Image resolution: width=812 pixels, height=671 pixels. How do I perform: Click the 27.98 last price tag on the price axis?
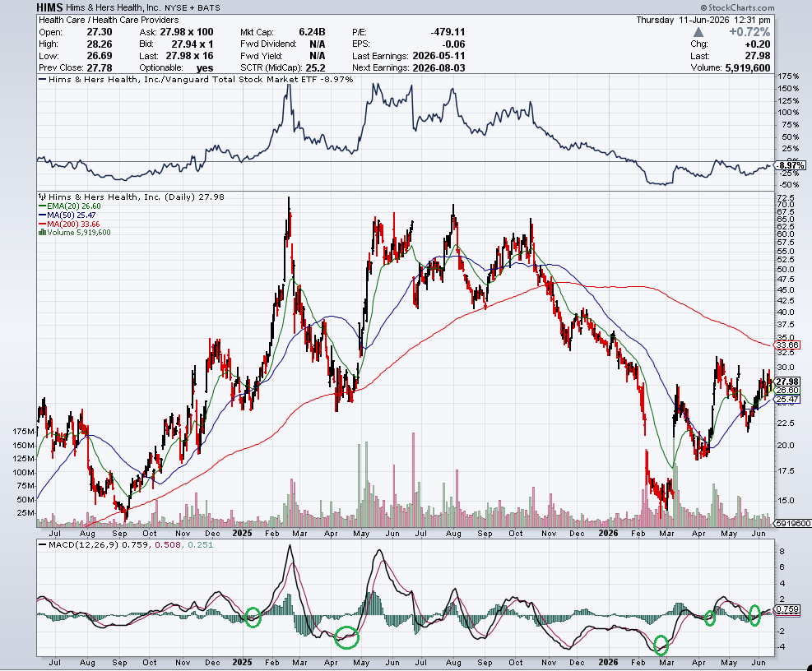point(787,382)
